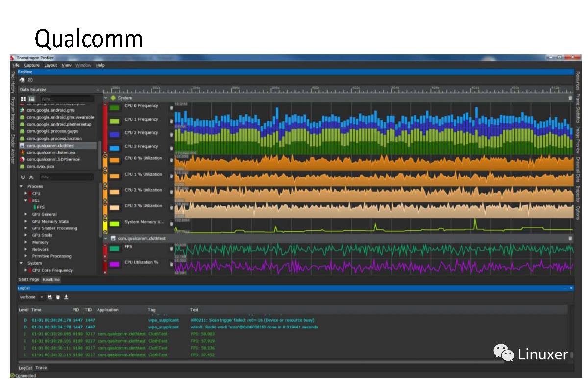The width and height of the screenshot is (588, 379).
Task: Collapse the System graph group
Action: pyautogui.click(x=105, y=98)
